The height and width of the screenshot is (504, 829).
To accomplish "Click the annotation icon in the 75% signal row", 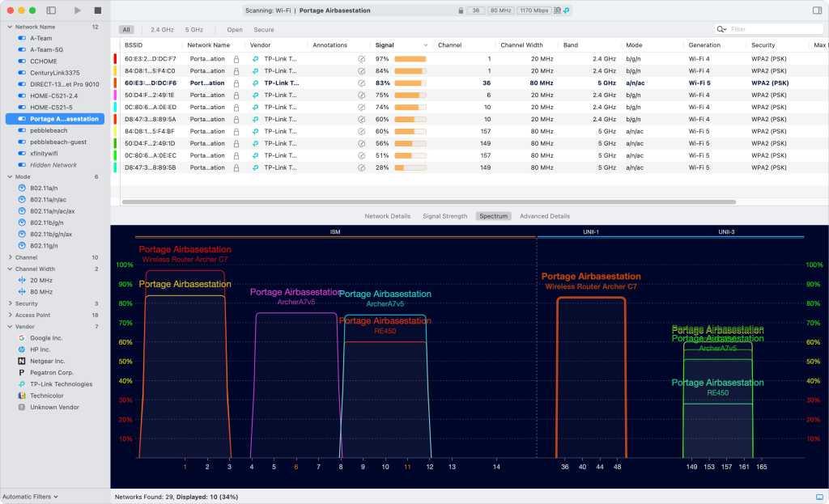I will [362, 95].
